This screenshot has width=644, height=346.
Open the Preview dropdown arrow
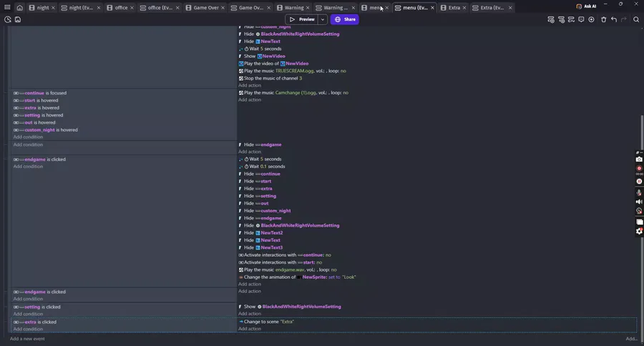pos(323,19)
